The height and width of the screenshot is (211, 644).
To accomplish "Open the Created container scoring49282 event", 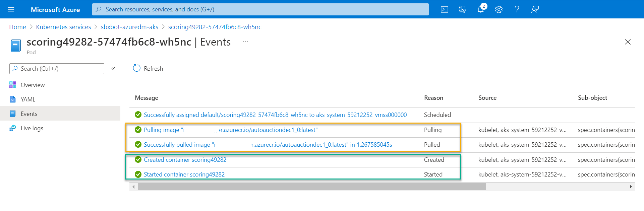I will (185, 160).
